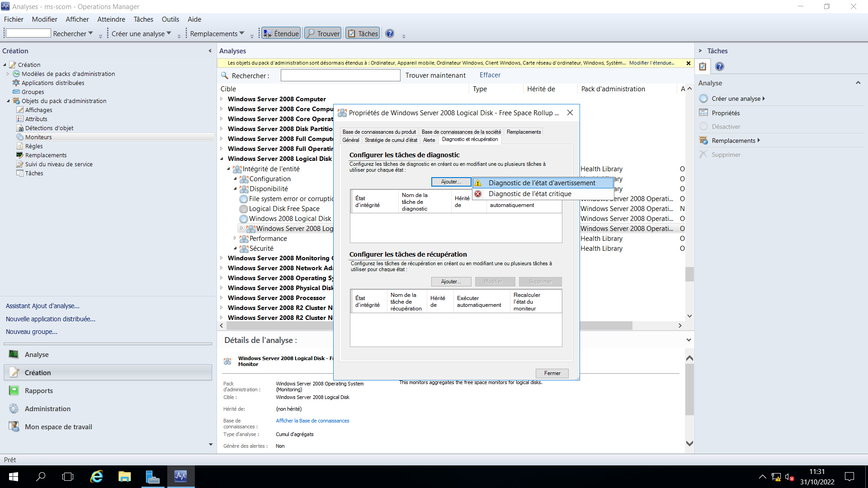Image resolution: width=868 pixels, height=488 pixels.
Task: Open Internet Explorer from the taskbar
Action: [x=96, y=477]
